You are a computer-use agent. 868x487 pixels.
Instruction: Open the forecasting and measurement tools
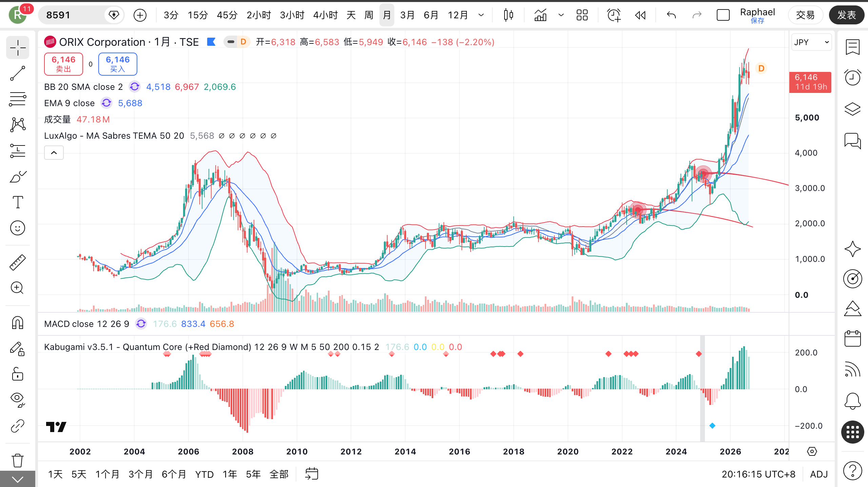18,151
